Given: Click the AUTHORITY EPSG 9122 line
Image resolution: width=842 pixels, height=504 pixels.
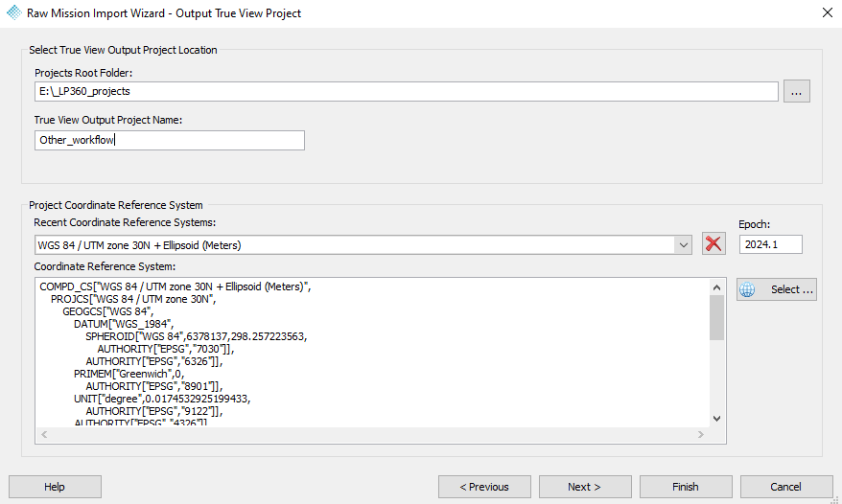Looking at the screenshot, I should [x=154, y=411].
